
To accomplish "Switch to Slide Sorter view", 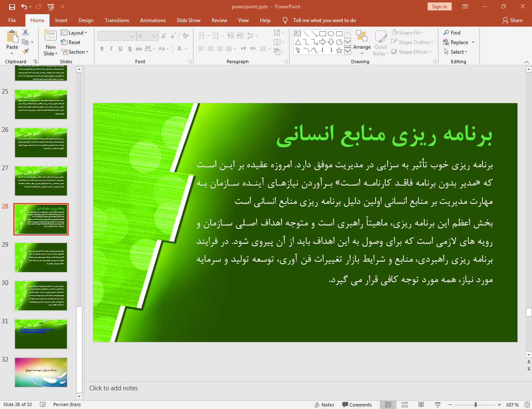I will (x=405, y=404).
